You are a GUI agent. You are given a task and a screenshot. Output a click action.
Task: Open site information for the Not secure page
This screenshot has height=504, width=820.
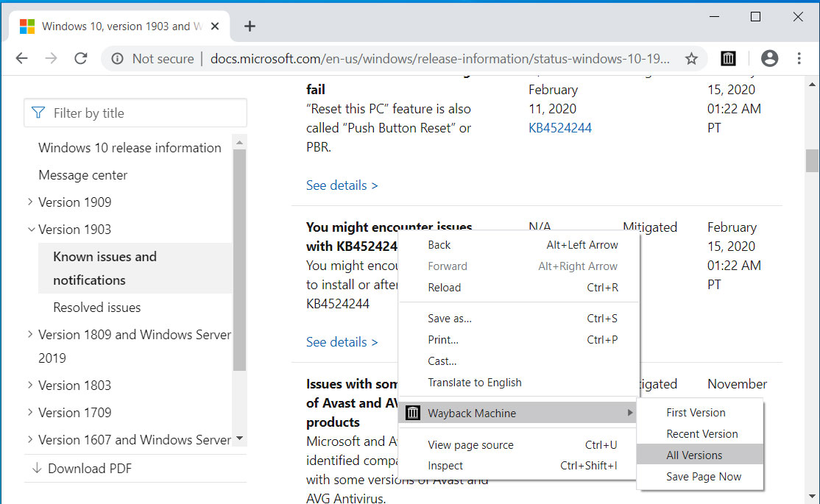[117, 59]
